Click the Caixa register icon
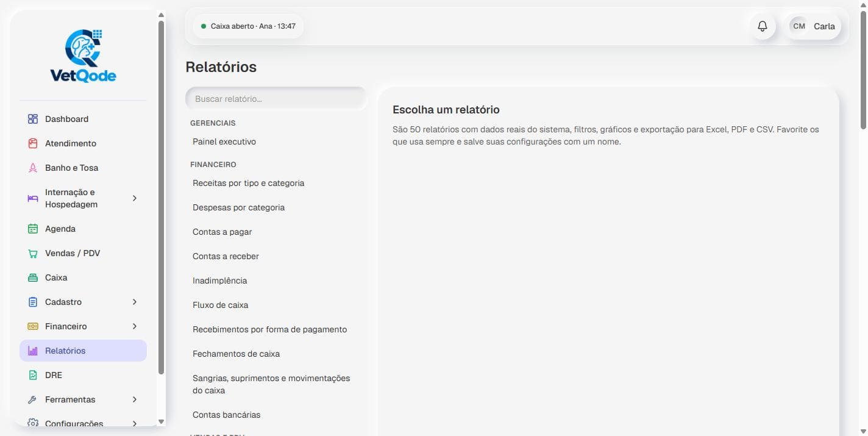 coord(33,277)
